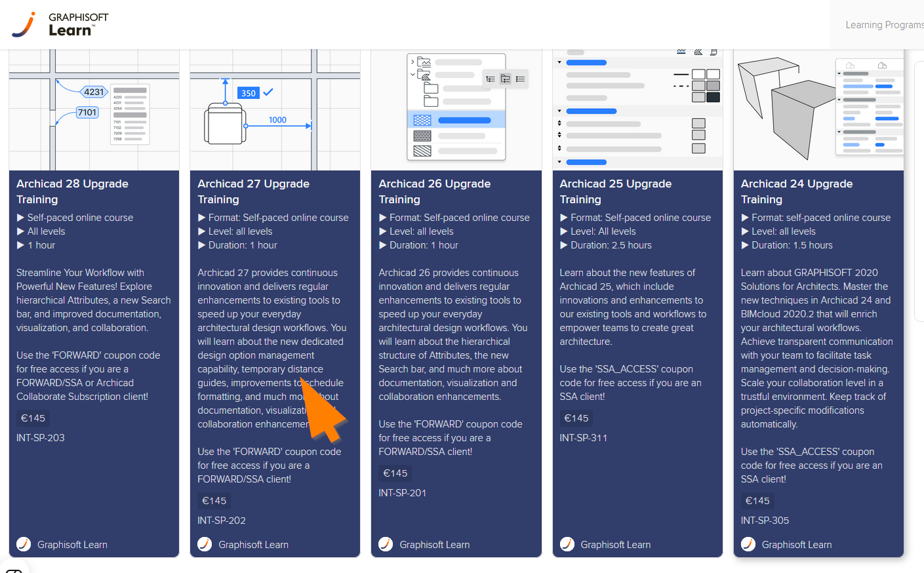Open Archicad 25 Upgrade Training thumbnail
Screen dimensions: 924x573
(x=637, y=110)
